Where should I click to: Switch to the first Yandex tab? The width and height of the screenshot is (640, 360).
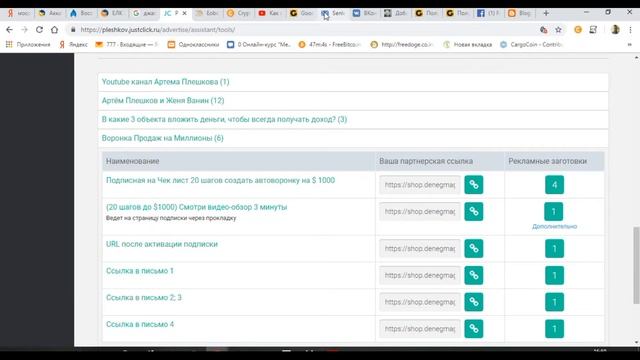coord(18,13)
